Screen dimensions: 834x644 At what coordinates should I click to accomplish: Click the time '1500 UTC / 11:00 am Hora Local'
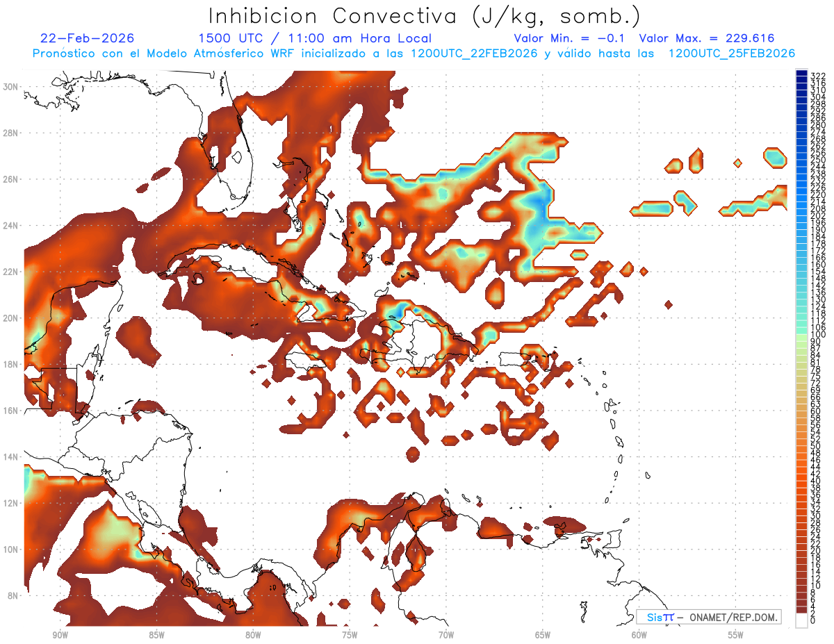pyautogui.click(x=315, y=39)
